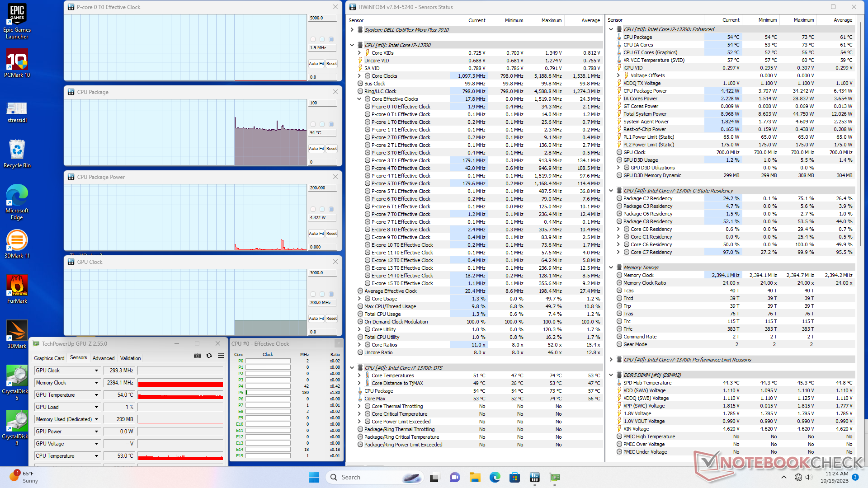This screenshot has width=868, height=488.
Task: Open the Windows Start menu
Action: coord(314,477)
